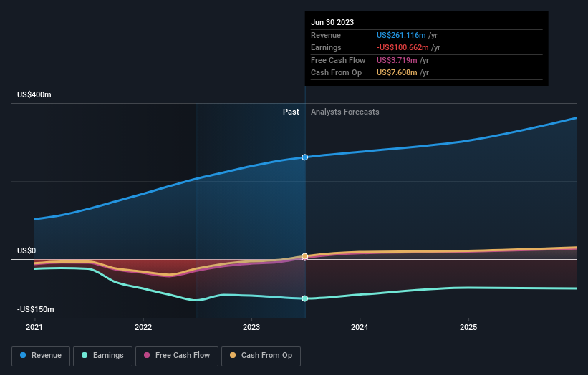Click the orange Cash From Op data point
Image resolution: width=588 pixels, height=375 pixels.
tap(305, 256)
